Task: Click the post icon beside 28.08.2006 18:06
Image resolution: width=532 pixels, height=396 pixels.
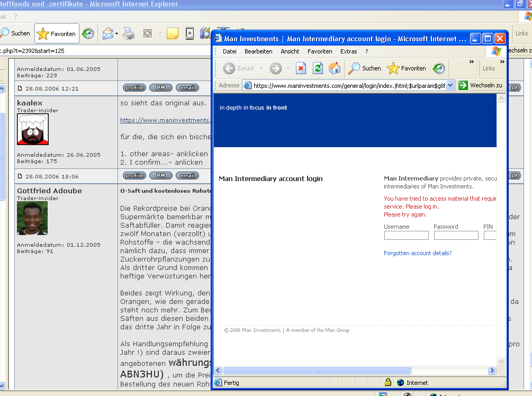Action: tap(20, 176)
